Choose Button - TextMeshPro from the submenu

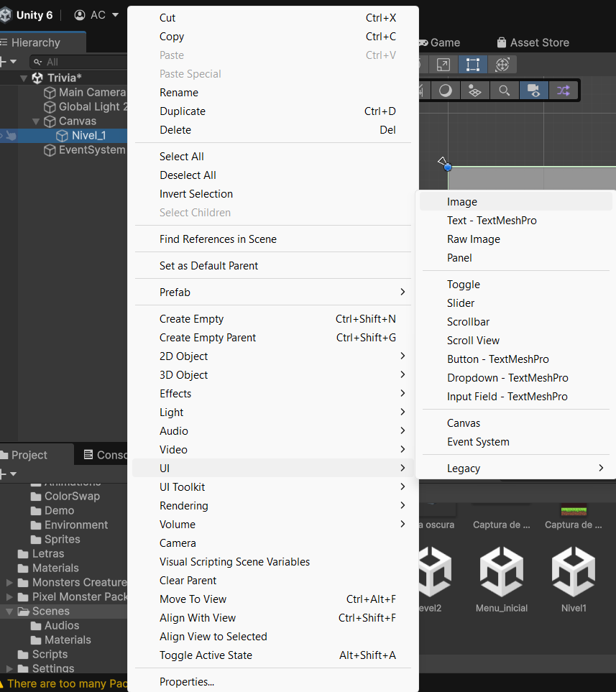pyautogui.click(x=515, y=359)
